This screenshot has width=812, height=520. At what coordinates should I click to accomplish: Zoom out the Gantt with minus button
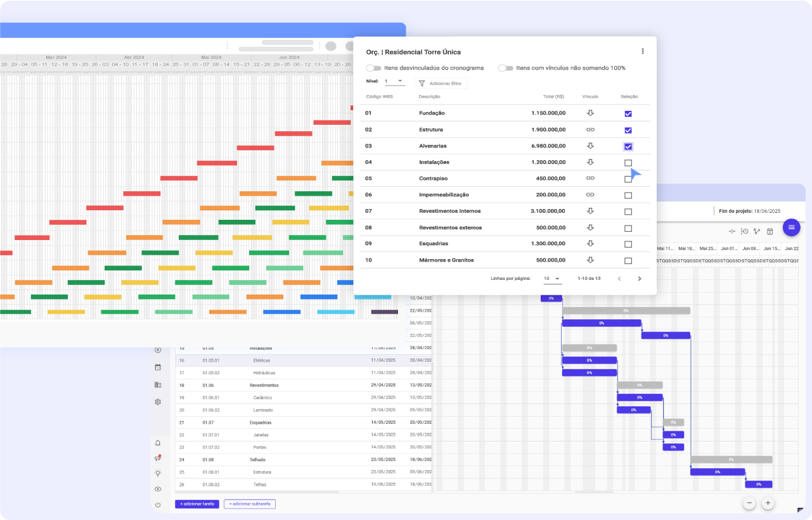click(x=749, y=503)
